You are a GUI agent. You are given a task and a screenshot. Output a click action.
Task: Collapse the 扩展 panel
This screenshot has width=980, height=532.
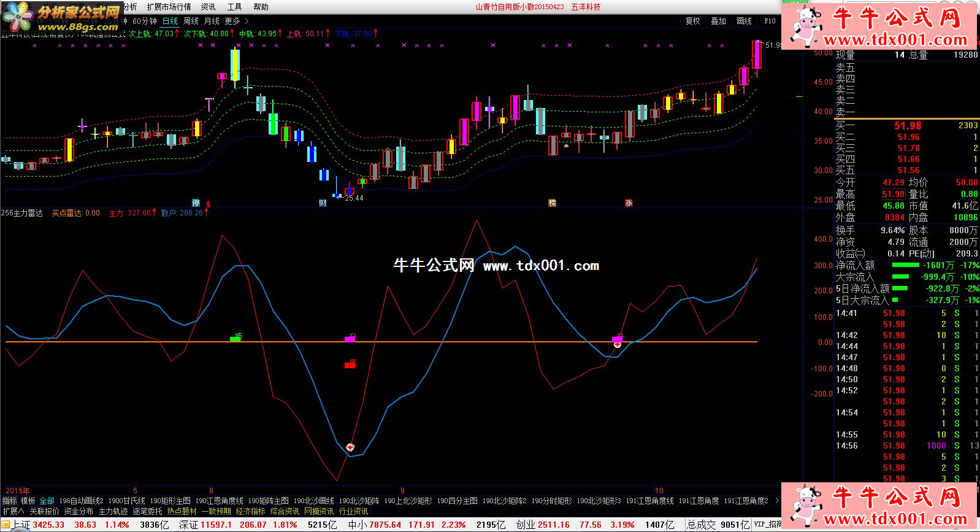tap(13, 511)
